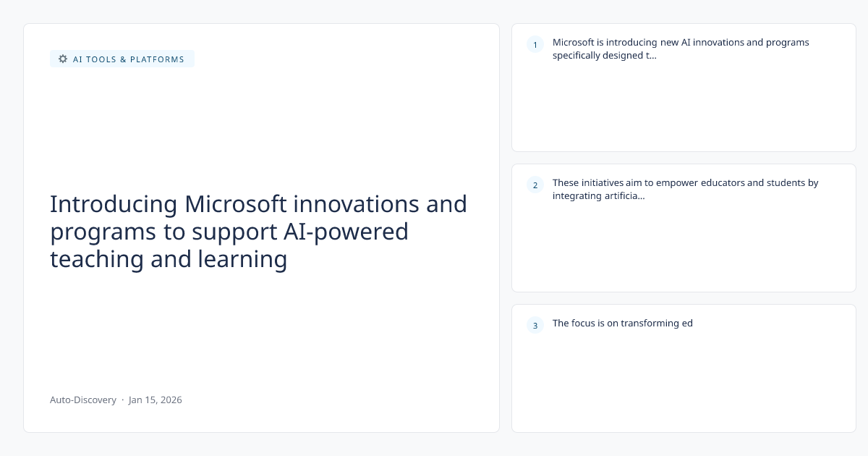Open the Microsoft innovations article headline
868x456 pixels.
pyautogui.click(x=258, y=232)
